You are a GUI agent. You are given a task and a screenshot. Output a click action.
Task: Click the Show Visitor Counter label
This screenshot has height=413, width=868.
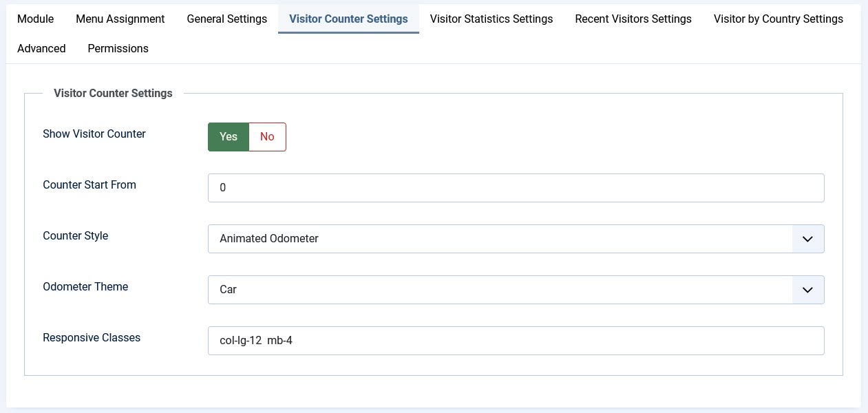[94, 134]
